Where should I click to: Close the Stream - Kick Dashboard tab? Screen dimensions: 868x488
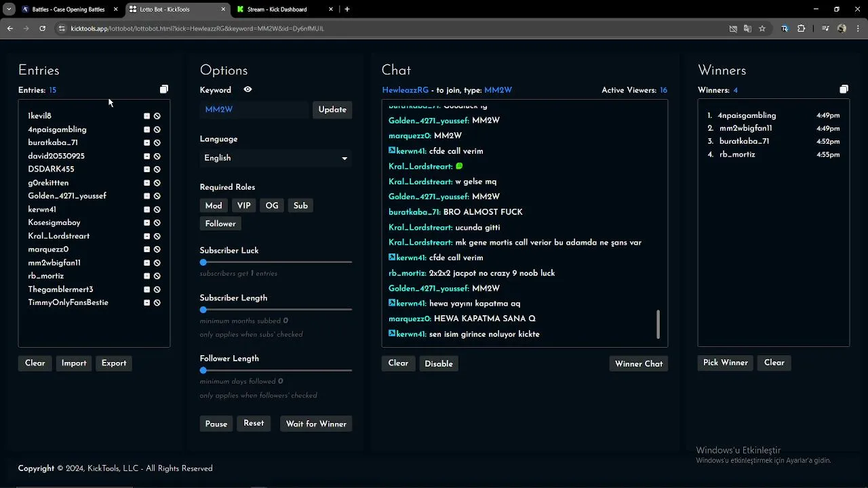[331, 9]
